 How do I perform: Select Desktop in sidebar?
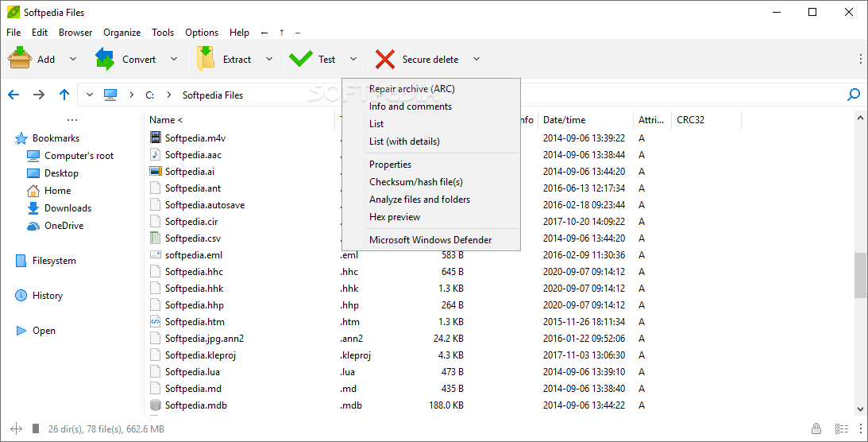pos(61,173)
